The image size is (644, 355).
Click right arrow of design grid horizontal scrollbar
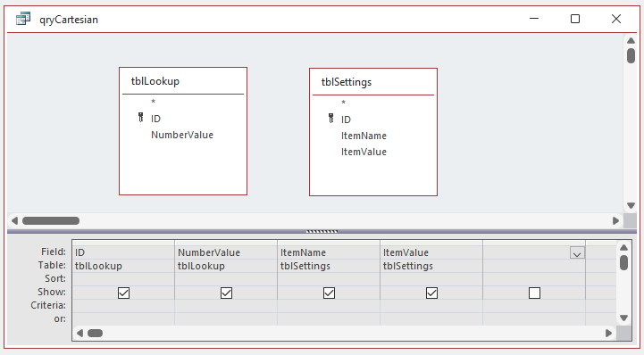(608, 333)
